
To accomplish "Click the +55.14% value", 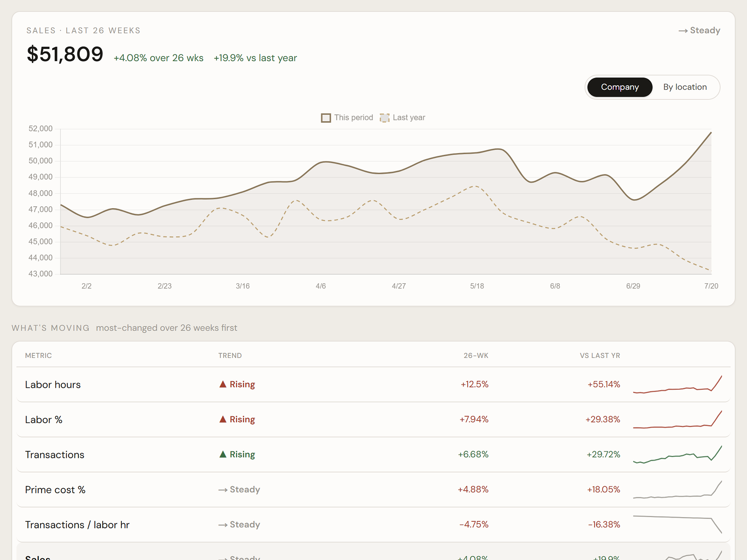I will [x=604, y=385].
